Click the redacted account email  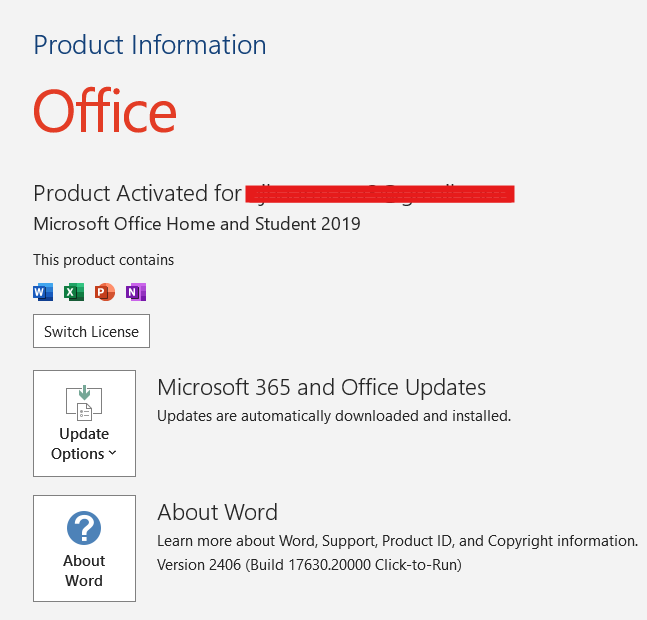click(x=380, y=194)
